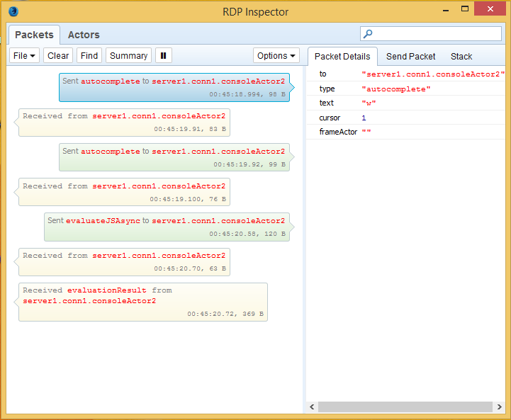Click timestamp 00:45:20.58, 120 B

(247, 234)
